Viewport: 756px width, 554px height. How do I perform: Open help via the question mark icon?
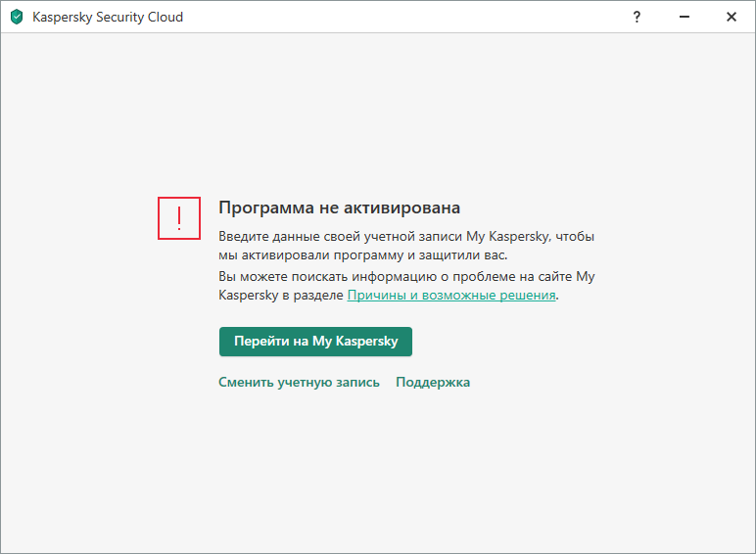tap(637, 17)
